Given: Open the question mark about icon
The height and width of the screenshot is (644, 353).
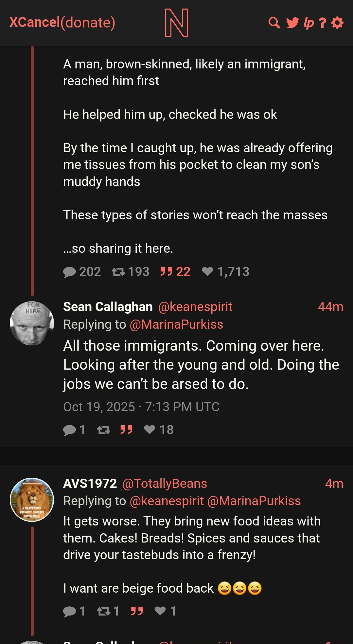Looking at the screenshot, I should click(x=323, y=23).
